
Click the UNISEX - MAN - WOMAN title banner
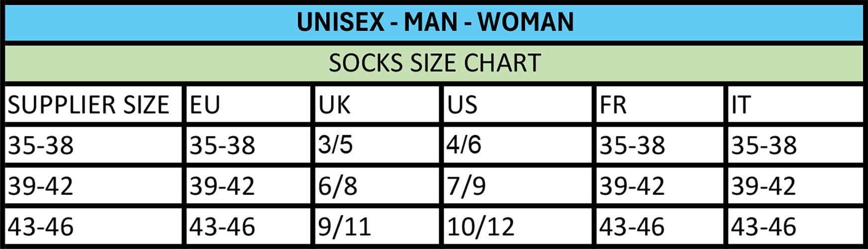(x=435, y=22)
